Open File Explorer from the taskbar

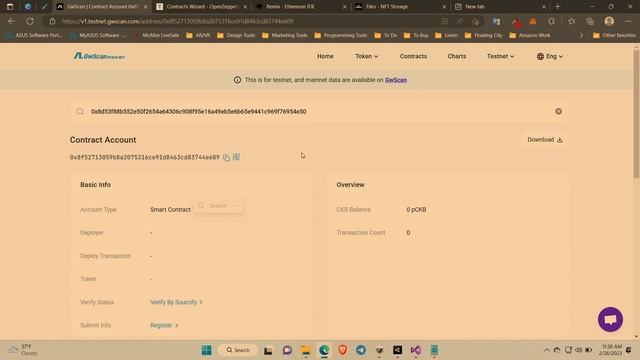point(306,350)
